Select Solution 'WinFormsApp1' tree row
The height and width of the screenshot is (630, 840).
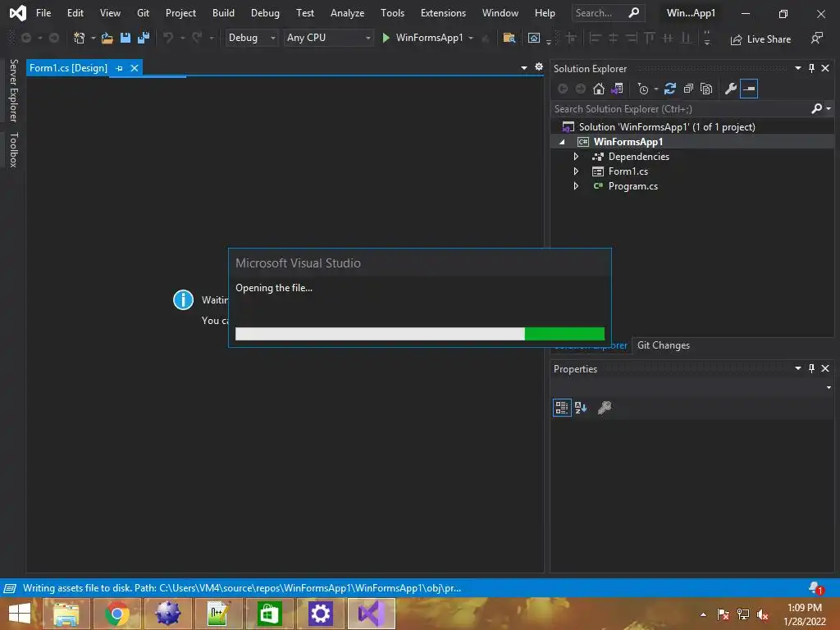tap(692, 127)
